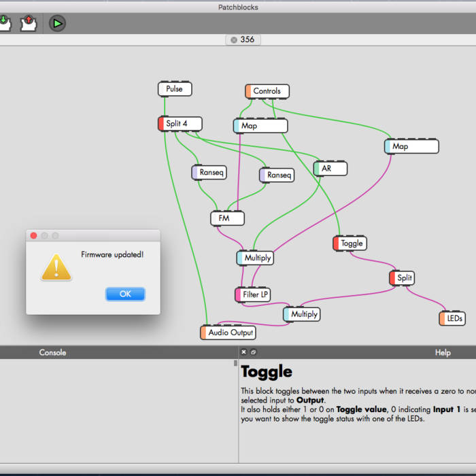The width and height of the screenshot is (476, 476).
Task: Click the Filter LP block
Action: click(x=253, y=294)
